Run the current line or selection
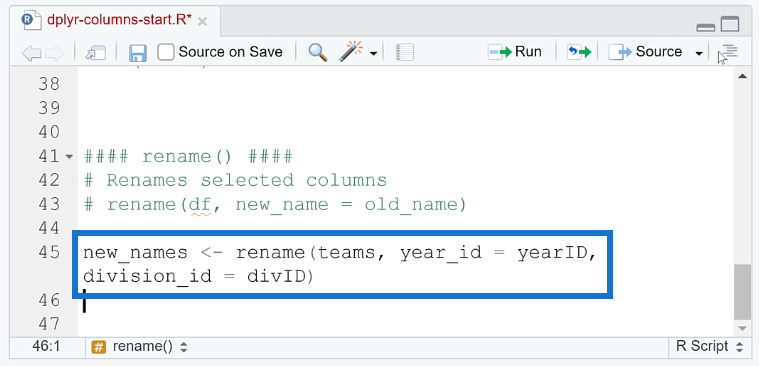 [x=515, y=52]
